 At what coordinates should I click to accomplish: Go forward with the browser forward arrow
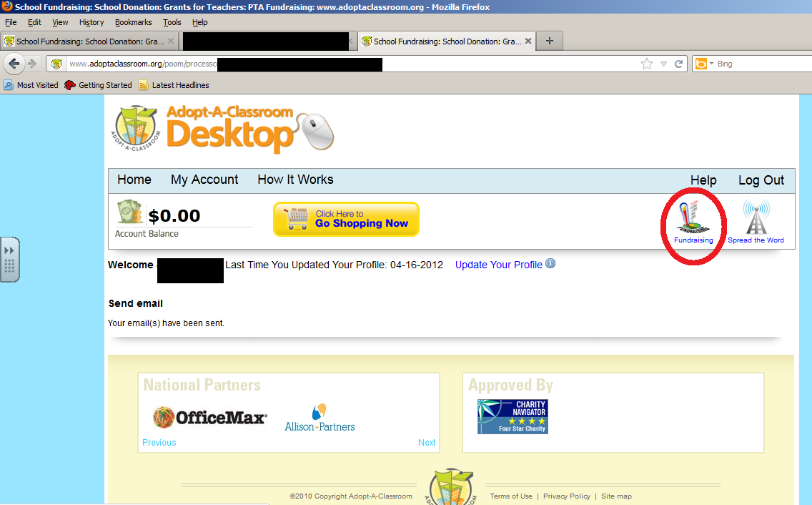pyautogui.click(x=32, y=64)
